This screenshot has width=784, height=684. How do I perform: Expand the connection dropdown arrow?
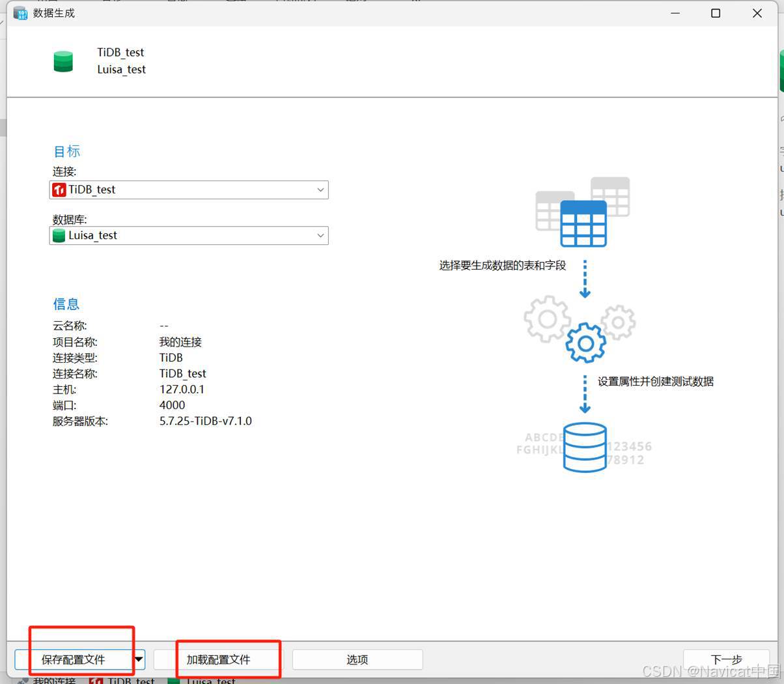(x=320, y=190)
